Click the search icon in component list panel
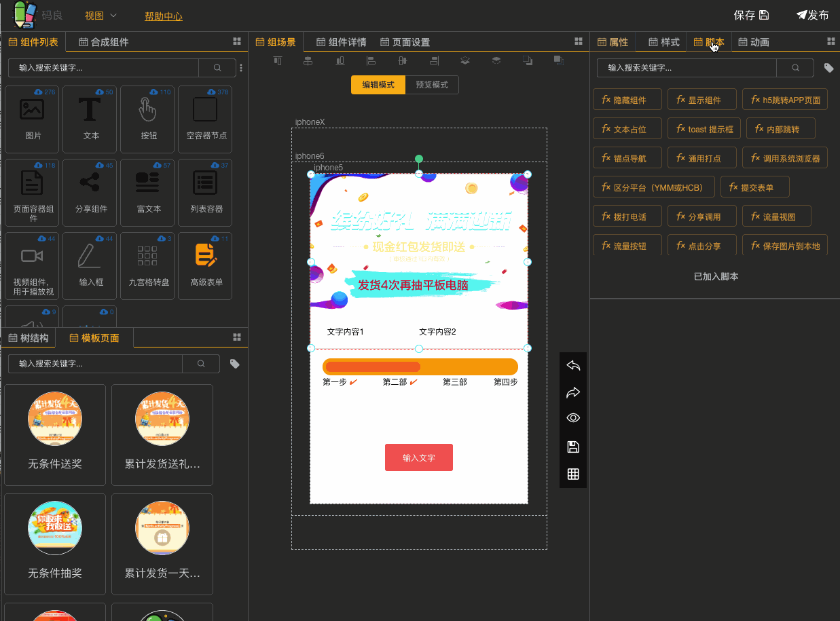This screenshot has width=840, height=621. click(217, 68)
